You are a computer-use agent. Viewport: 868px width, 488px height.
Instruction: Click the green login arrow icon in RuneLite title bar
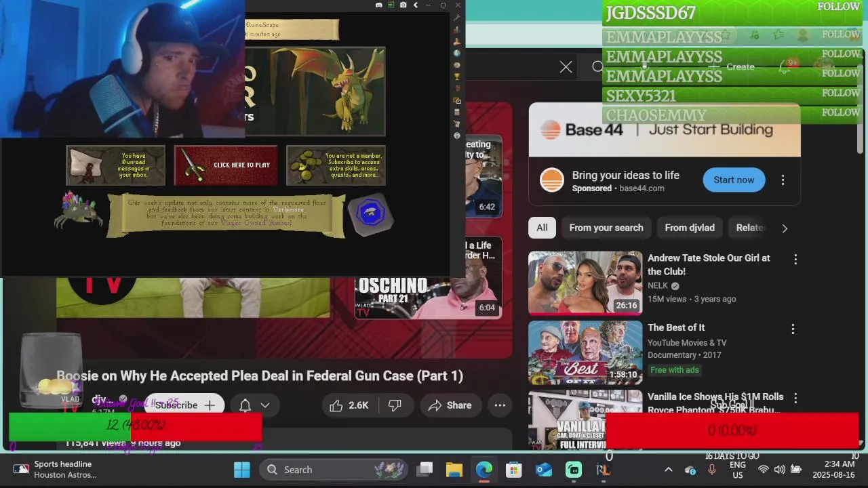click(x=391, y=5)
